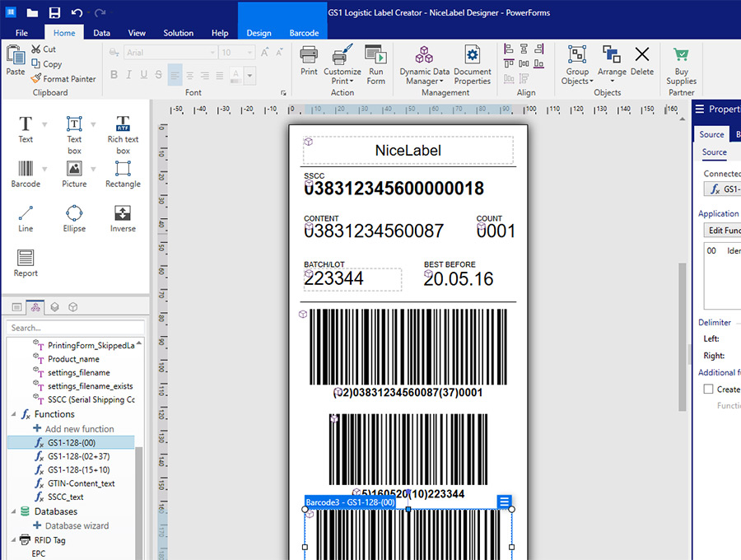The width and height of the screenshot is (741, 560).
Task: Cut the selected object
Action: pyautogui.click(x=44, y=49)
